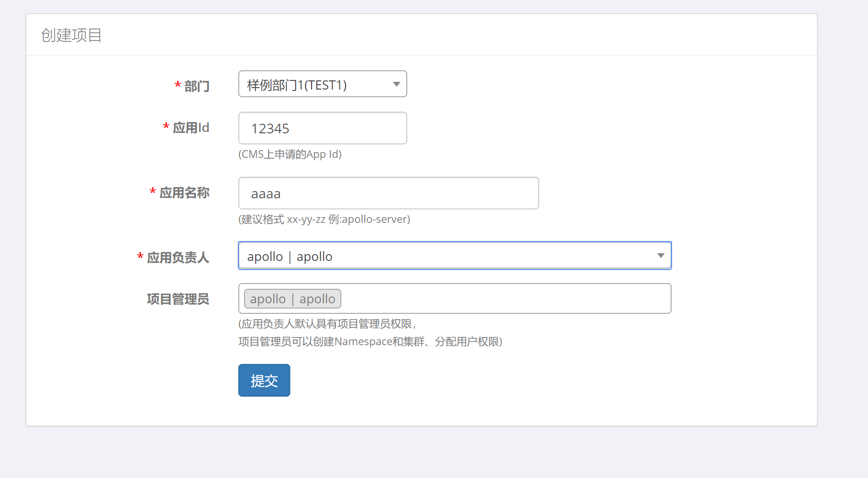Click the hint text (CMS上申请的App Id)

point(290,155)
